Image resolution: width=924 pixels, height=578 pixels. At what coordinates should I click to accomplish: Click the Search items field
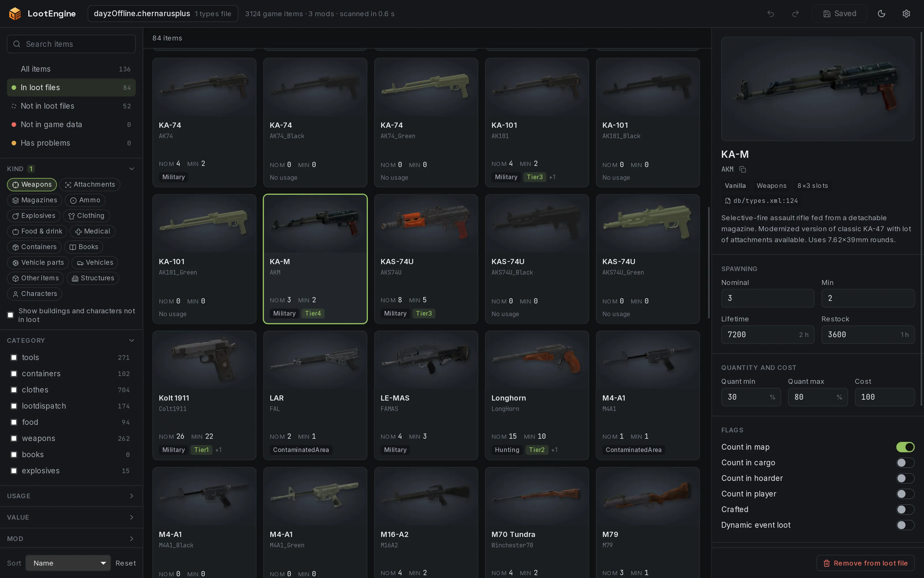71,44
